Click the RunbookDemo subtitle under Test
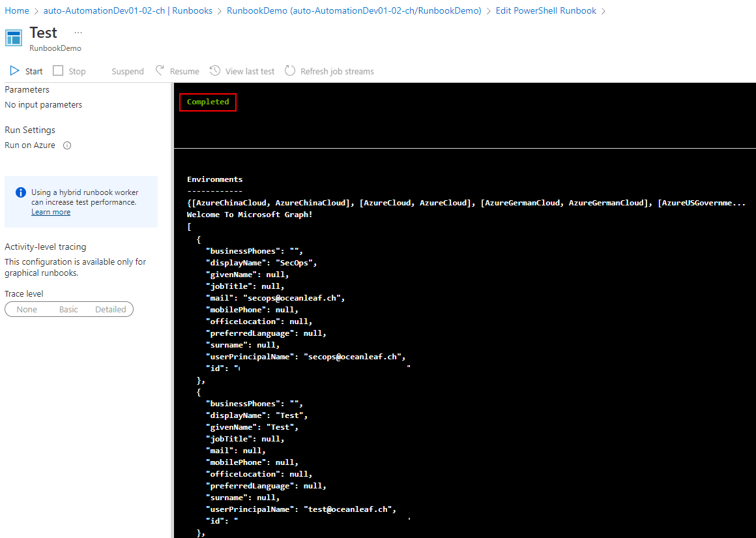This screenshot has width=756, height=538. pos(55,48)
